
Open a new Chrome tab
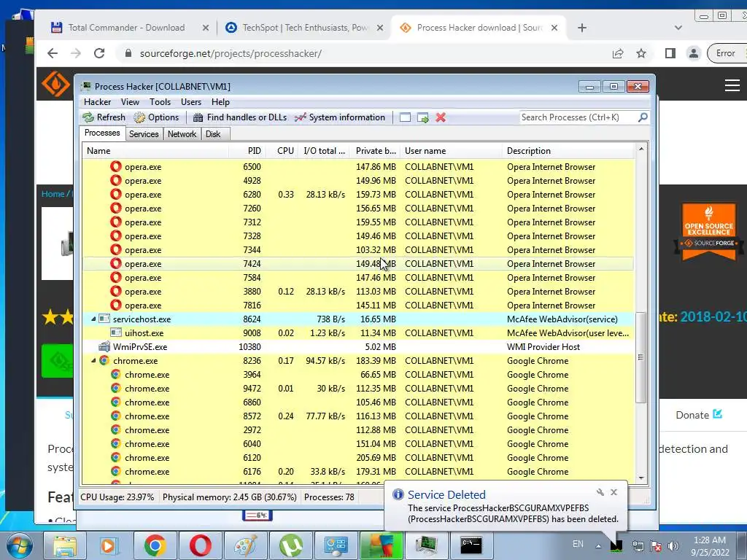[581, 28]
